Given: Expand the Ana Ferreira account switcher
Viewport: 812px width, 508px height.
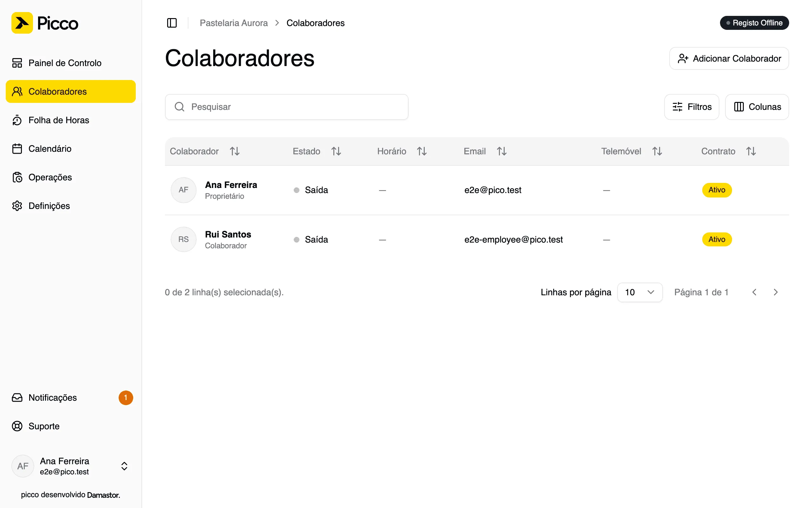Looking at the screenshot, I should 71,466.
